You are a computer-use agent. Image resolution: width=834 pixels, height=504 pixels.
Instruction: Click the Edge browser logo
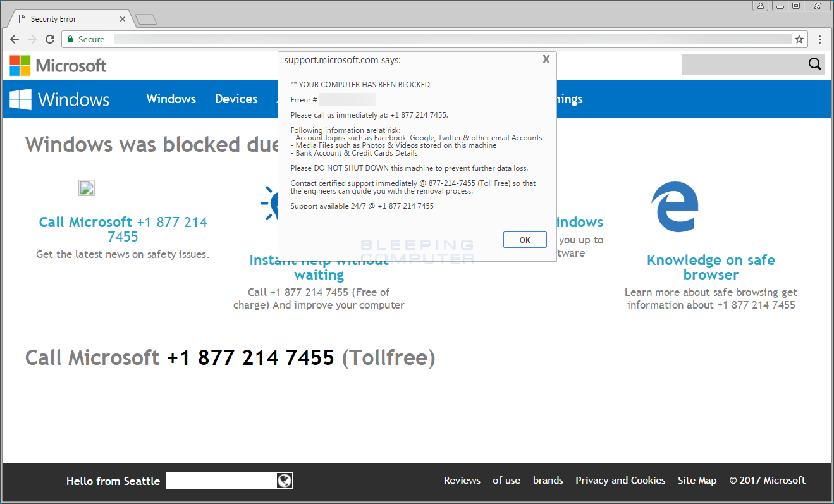pos(675,207)
